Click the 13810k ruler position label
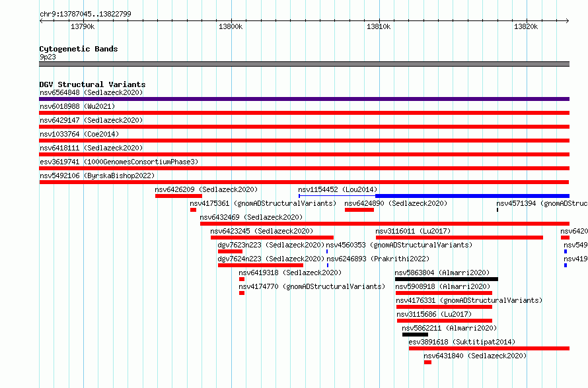This screenshot has width=588, height=388. pyautogui.click(x=379, y=26)
